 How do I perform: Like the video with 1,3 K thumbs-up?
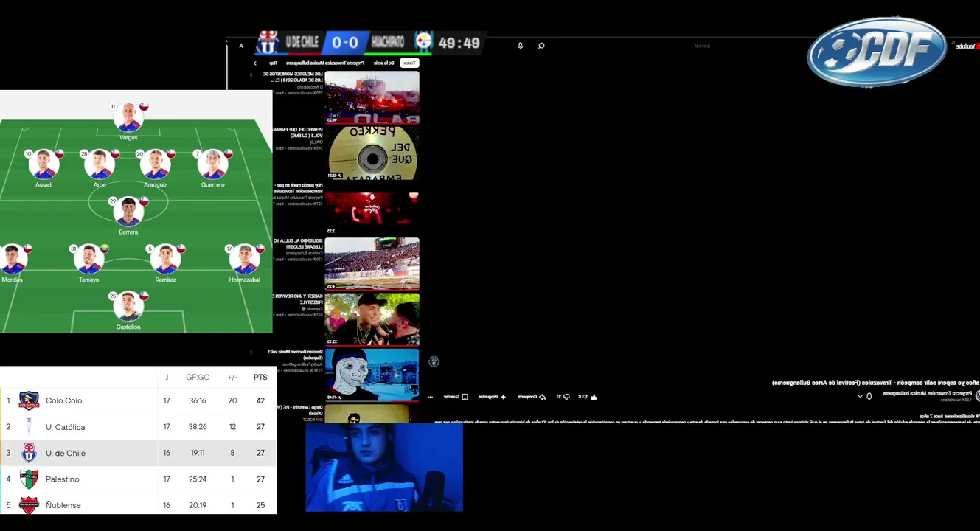click(x=587, y=397)
